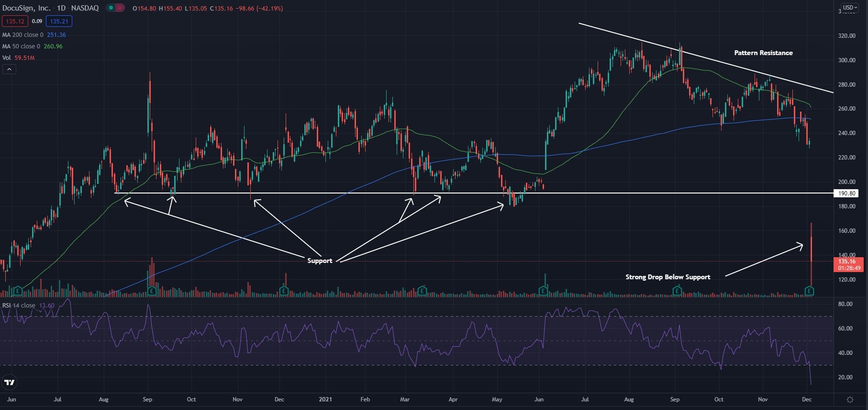Click the 190.80 horizontal line price label

(846, 194)
